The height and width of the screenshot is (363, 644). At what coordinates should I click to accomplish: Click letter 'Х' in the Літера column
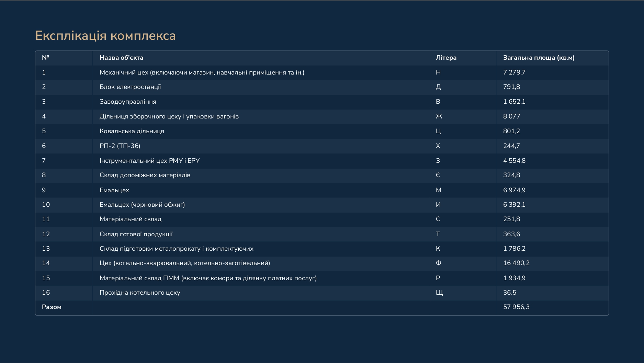pyautogui.click(x=438, y=146)
